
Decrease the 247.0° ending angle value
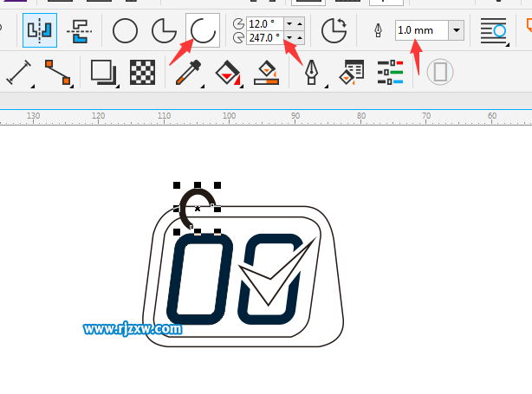[x=289, y=37]
